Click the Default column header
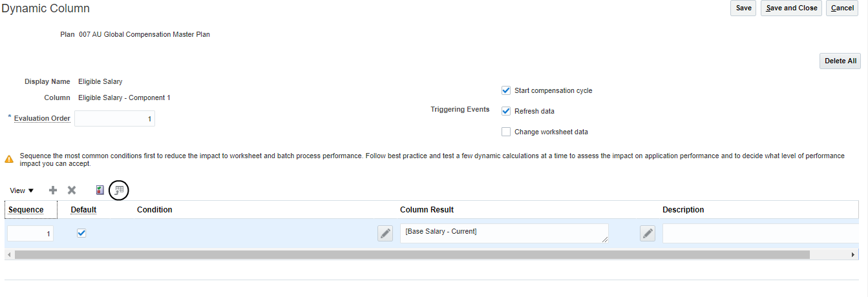Viewport: 868px width, 297px height. (x=83, y=210)
